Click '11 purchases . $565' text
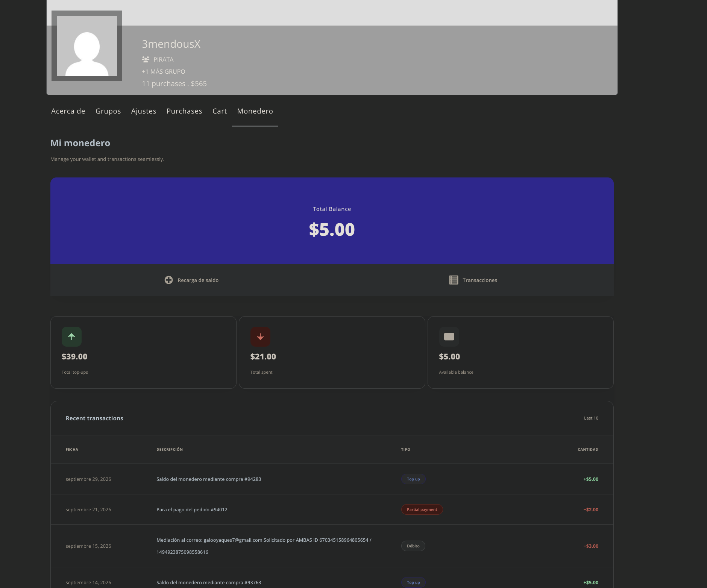Screen dimensions: 707x588 (174, 83)
